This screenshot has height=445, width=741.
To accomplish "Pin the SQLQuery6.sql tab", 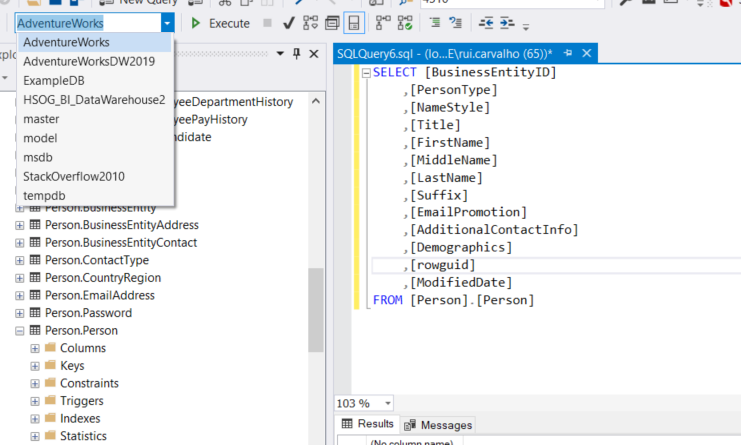I will click(x=568, y=53).
